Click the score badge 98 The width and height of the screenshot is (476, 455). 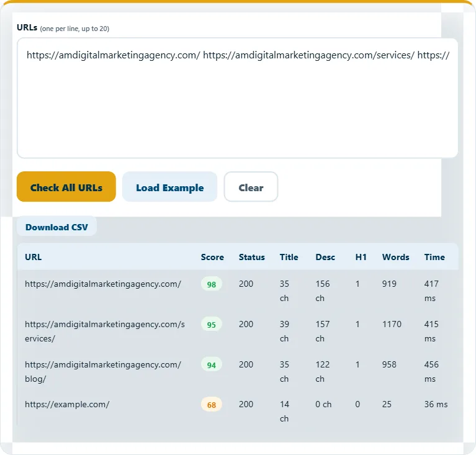tap(211, 284)
